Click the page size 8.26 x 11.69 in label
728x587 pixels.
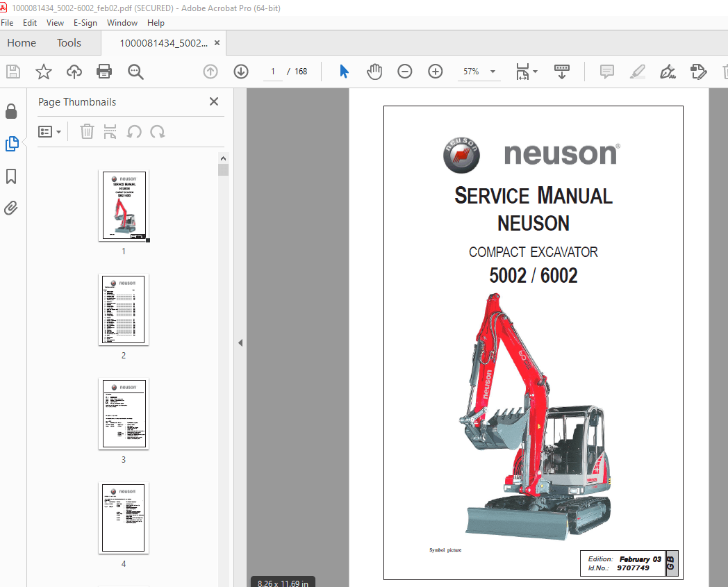tap(283, 583)
